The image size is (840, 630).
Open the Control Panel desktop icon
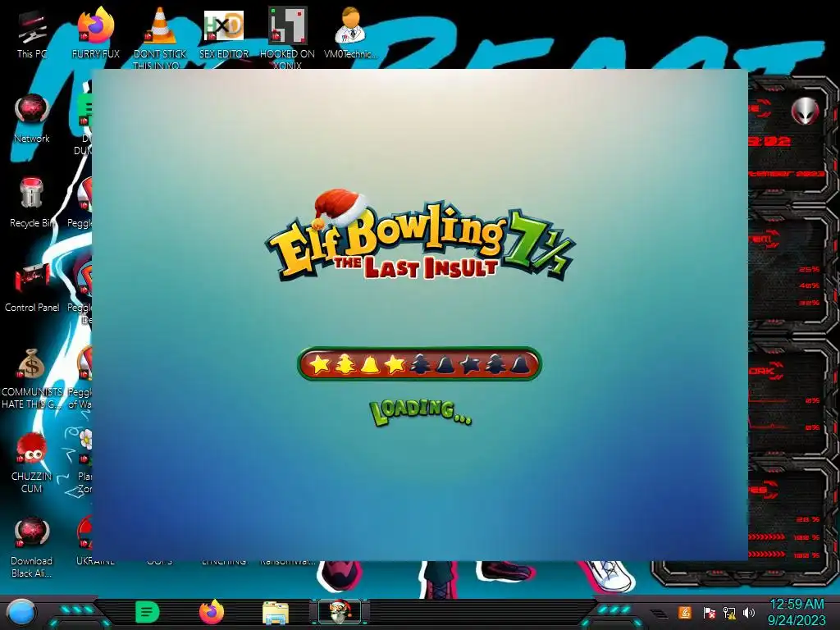pyautogui.click(x=32, y=288)
